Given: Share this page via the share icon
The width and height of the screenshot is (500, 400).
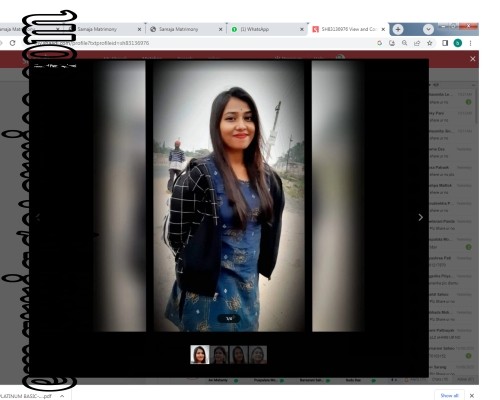Looking at the screenshot, I should (x=417, y=43).
